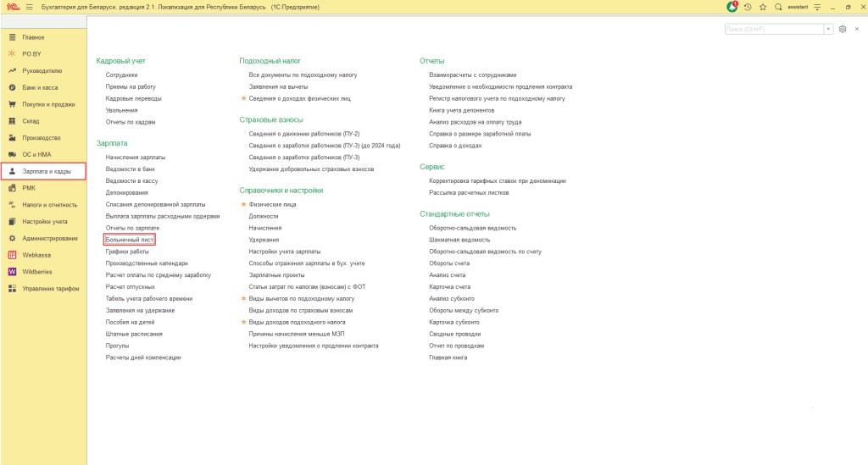Click the Wildberries icon in the sidebar

[12, 271]
